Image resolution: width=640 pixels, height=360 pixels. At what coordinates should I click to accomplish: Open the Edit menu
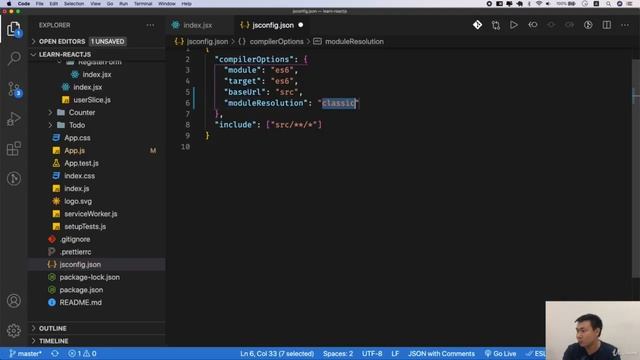pos(53,4)
